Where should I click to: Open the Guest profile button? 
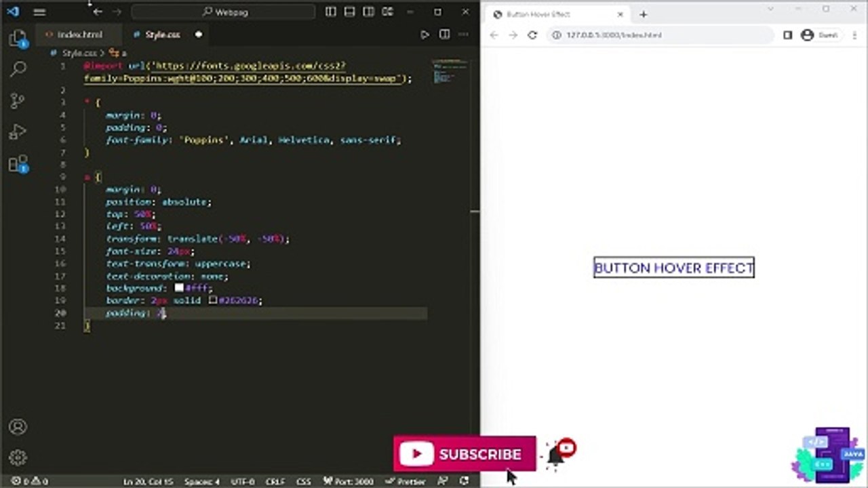(x=819, y=35)
